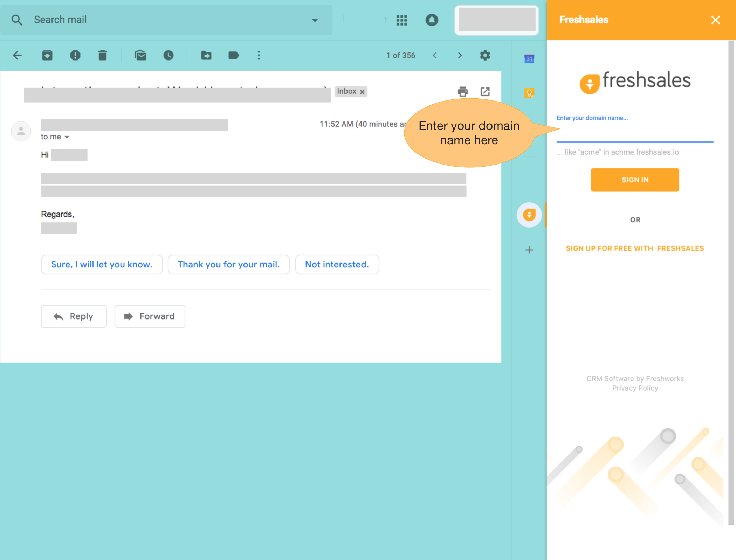Choose 'Sure, I will let you know.' reply
This screenshot has height=560, width=736.
(102, 265)
